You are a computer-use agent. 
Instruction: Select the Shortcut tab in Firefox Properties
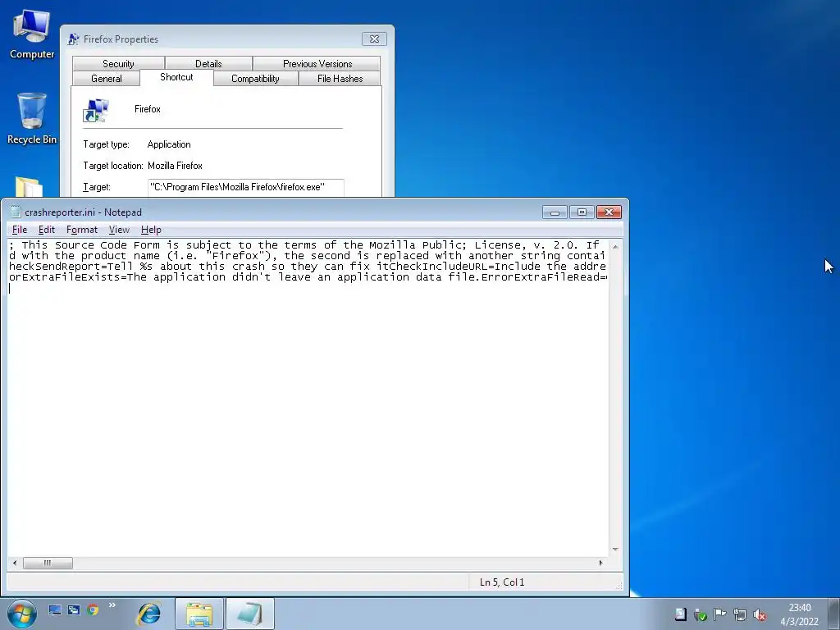176,77
